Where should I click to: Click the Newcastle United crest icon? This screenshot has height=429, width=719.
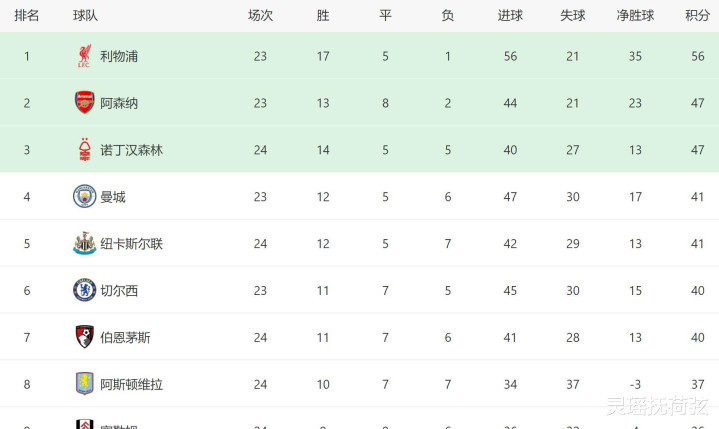pos(84,243)
